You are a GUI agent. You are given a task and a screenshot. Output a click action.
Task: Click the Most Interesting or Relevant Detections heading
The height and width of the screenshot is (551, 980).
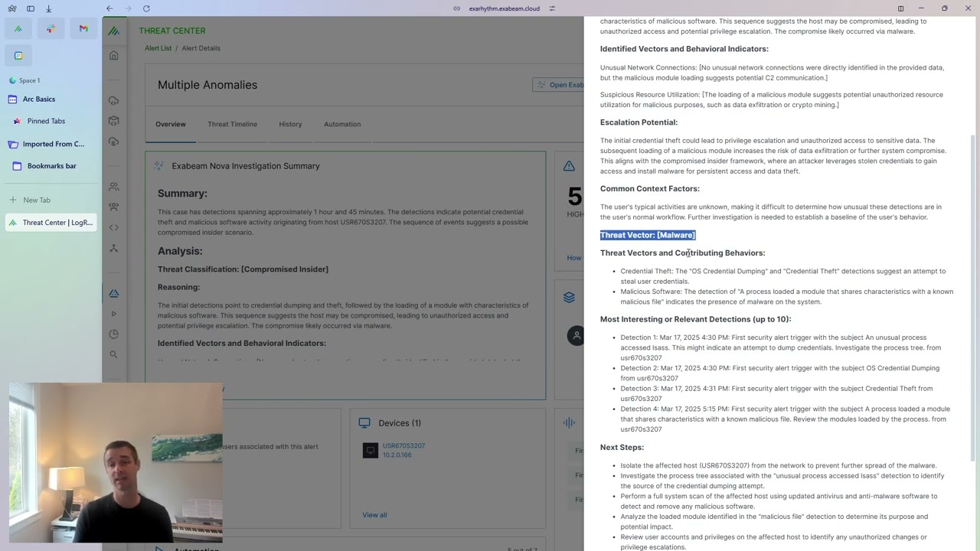point(696,319)
